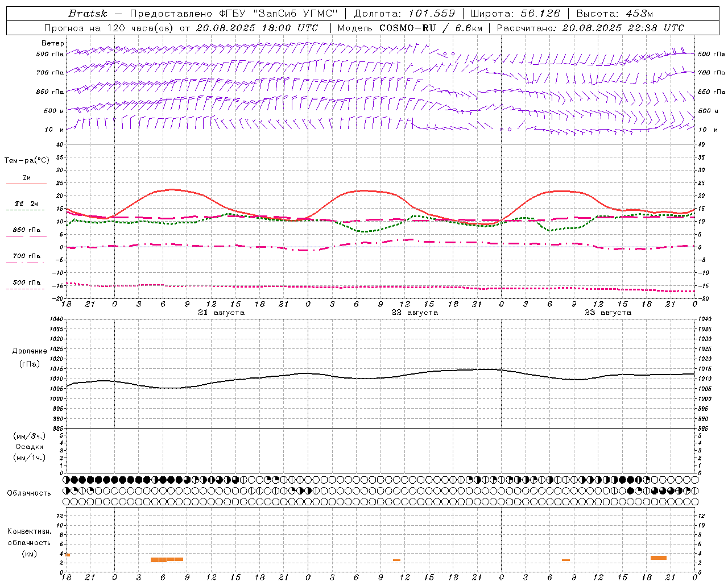Select the 'Предоставлено ФГБУ "ЗапСиб УГМС"' provider text

click(x=233, y=14)
